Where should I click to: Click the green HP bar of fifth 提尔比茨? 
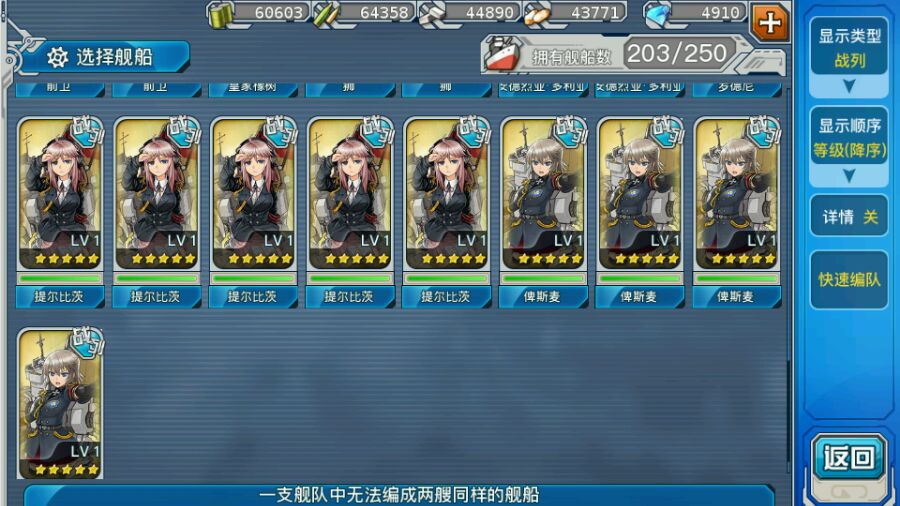point(447,278)
